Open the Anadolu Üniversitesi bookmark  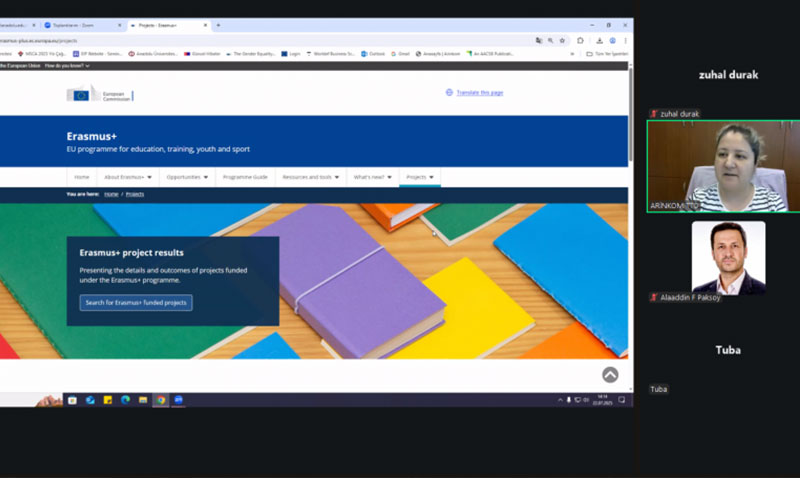coord(153,54)
